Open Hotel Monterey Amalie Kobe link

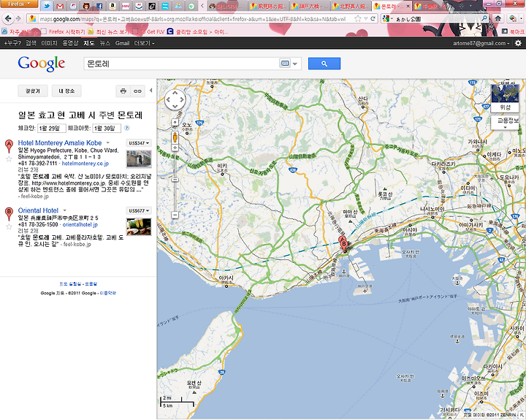(x=60, y=143)
